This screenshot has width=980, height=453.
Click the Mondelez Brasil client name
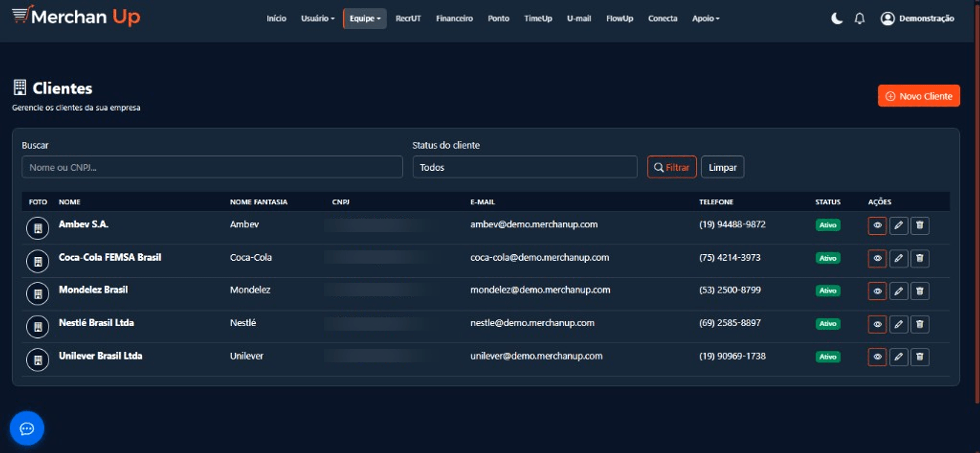[x=93, y=290]
